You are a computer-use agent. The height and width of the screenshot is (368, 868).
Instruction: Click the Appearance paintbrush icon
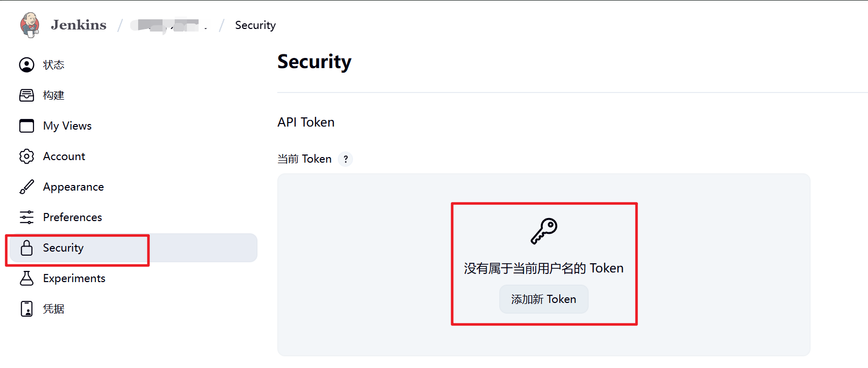pos(26,187)
